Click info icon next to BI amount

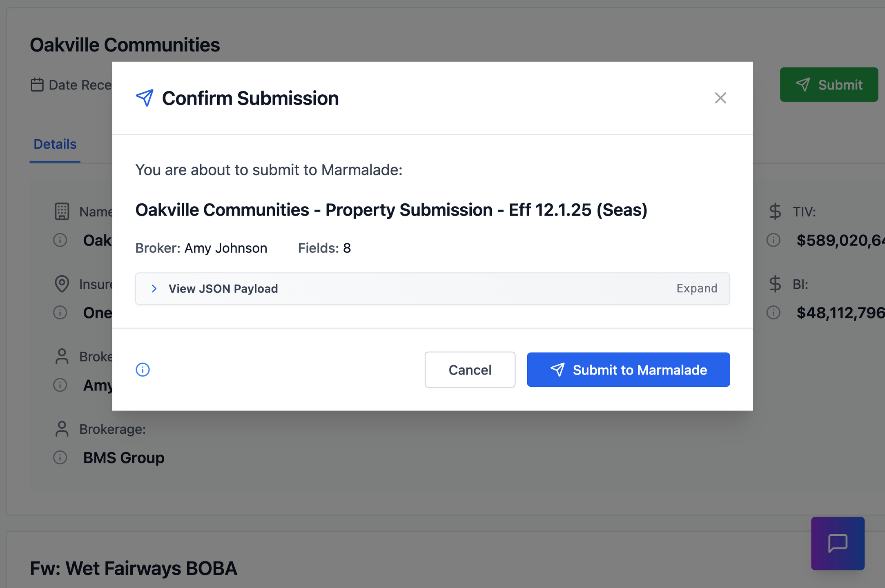[x=773, y=313]
